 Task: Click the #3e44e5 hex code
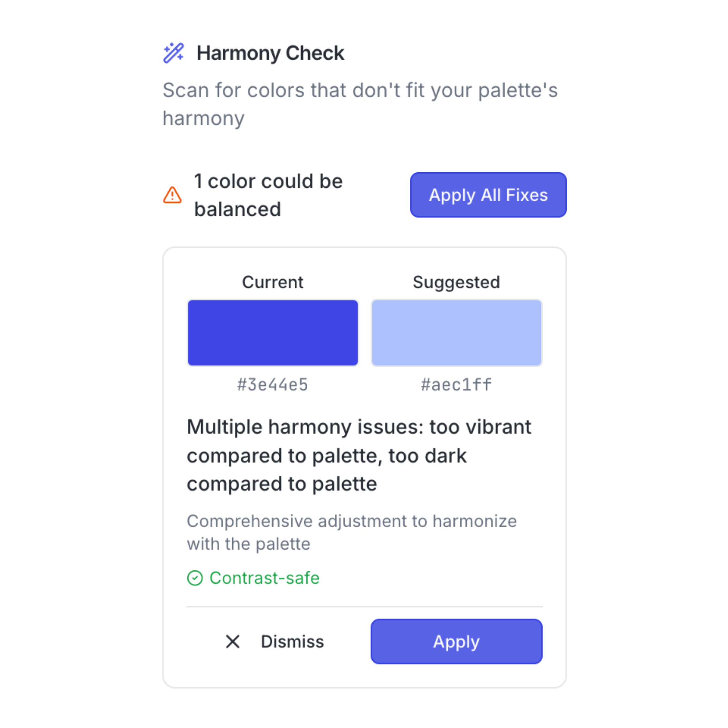click(x=272, y=385)
